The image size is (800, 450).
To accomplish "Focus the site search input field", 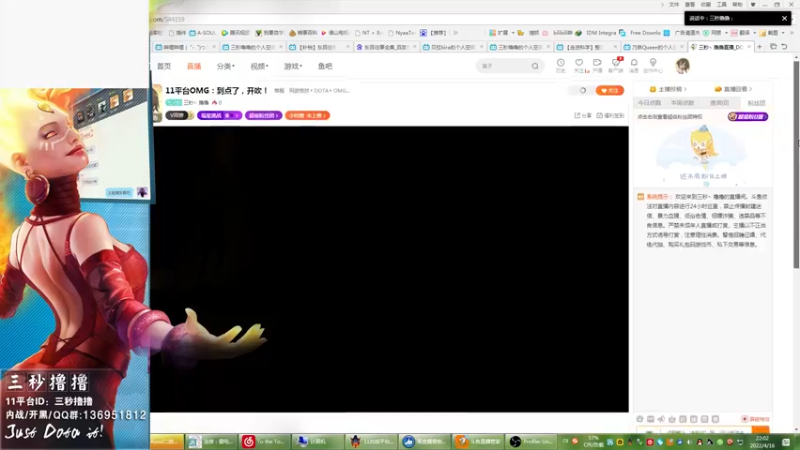I will point(504,66).
